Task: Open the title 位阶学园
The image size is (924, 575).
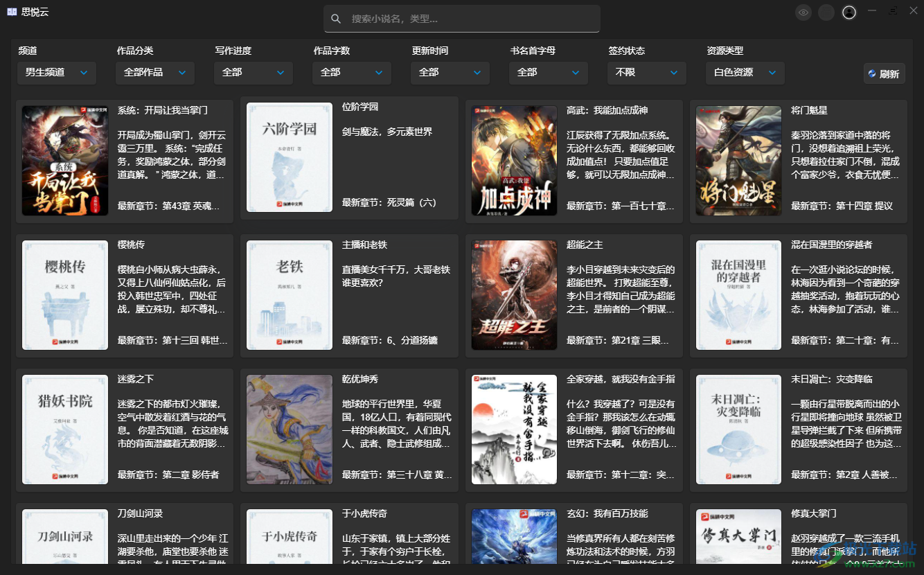Action: tap(360, 107)
